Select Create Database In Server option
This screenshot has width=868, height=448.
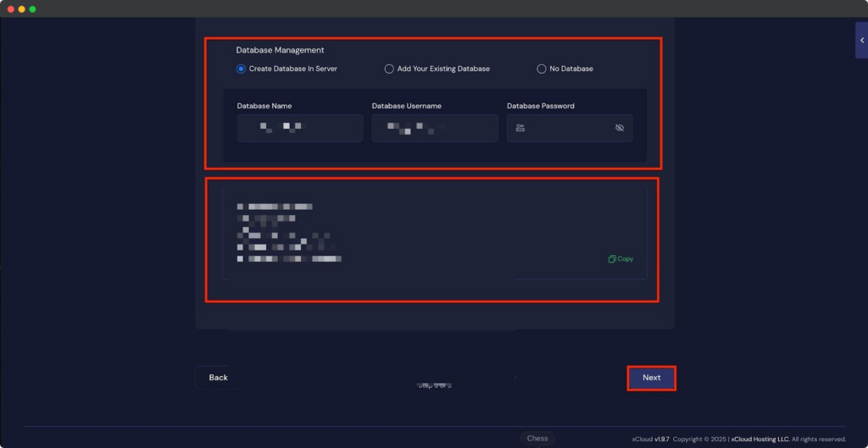242,69
